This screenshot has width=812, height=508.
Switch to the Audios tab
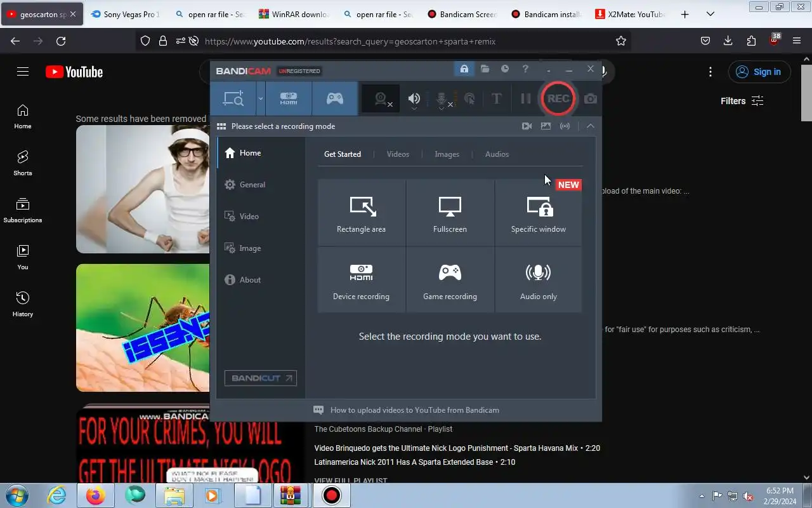click(497, 154)
